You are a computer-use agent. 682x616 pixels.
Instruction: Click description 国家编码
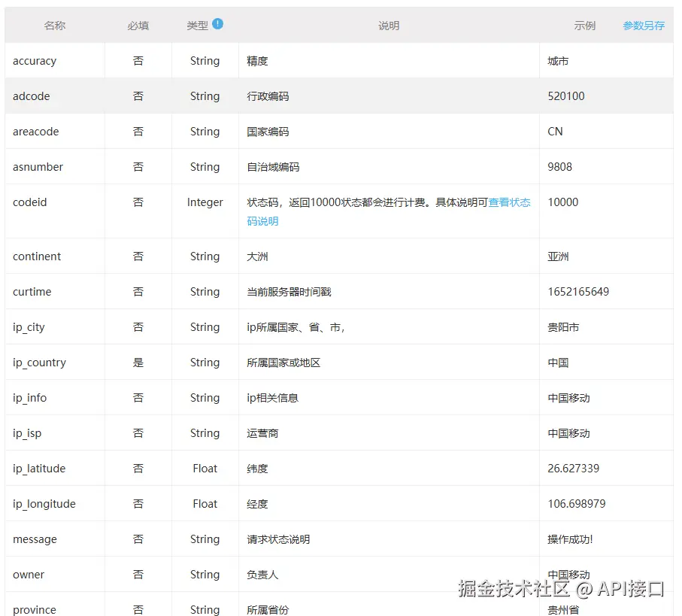tap(268, 132)
